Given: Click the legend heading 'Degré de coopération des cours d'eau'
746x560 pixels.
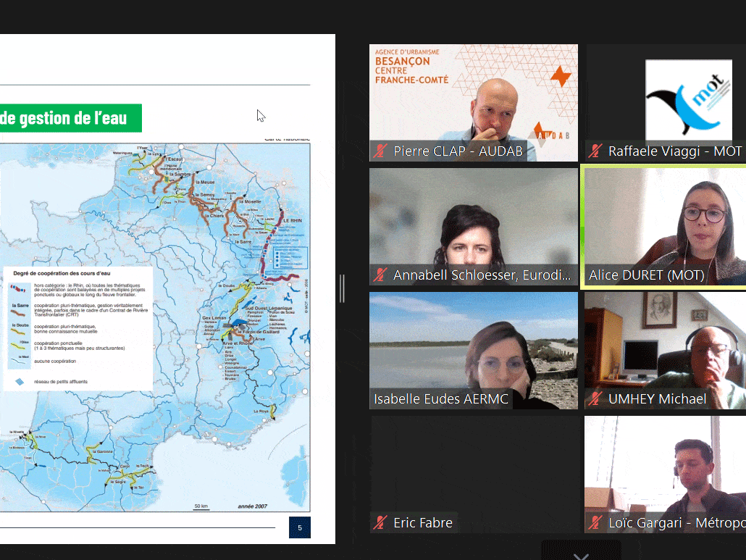Looking at the screenshot, I should [62, 273].
